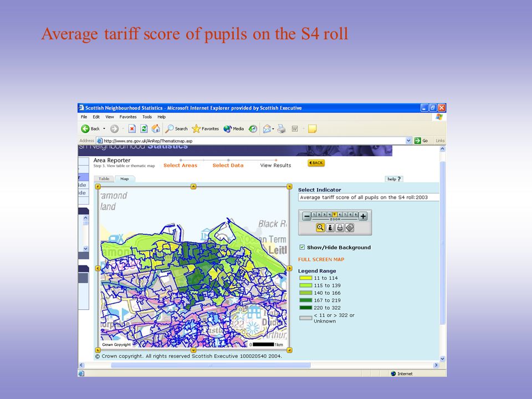532x399 pixels.
Task: Click the Internet zone status bar indicator
Action: [402, 374]
